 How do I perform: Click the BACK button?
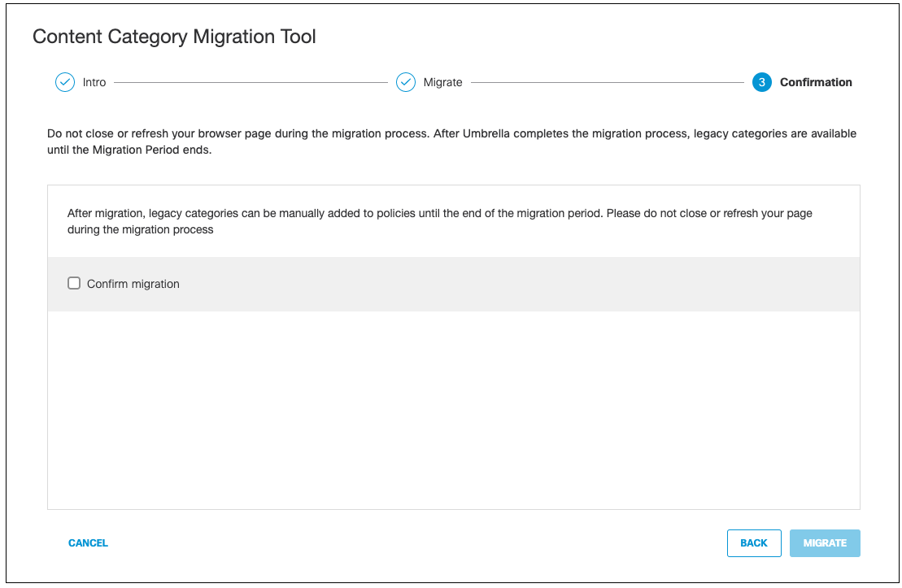pyautogui.click(x=754, y=543)
